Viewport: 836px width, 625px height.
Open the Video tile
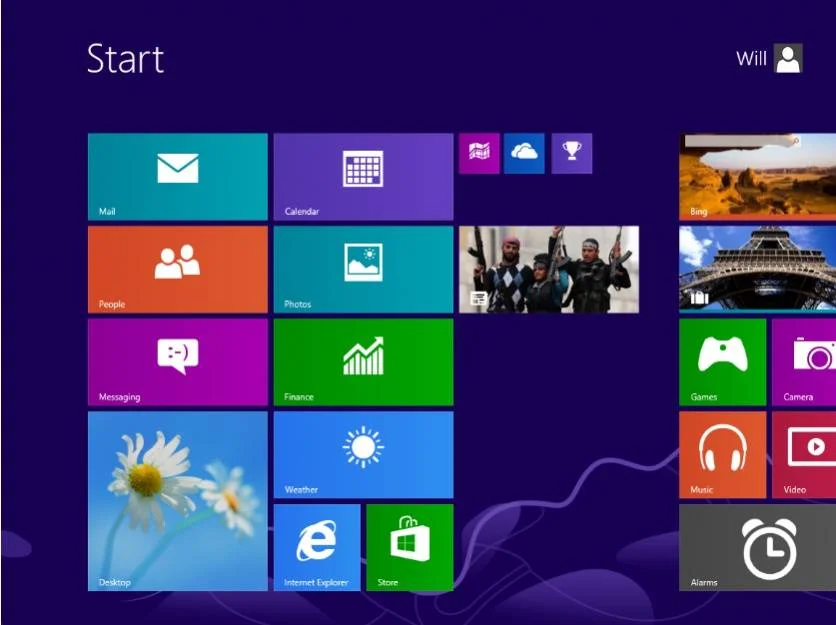coord(804,455)
